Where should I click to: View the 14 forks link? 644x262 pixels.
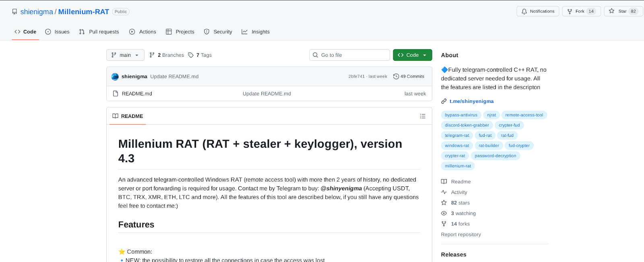pos(456,224)
